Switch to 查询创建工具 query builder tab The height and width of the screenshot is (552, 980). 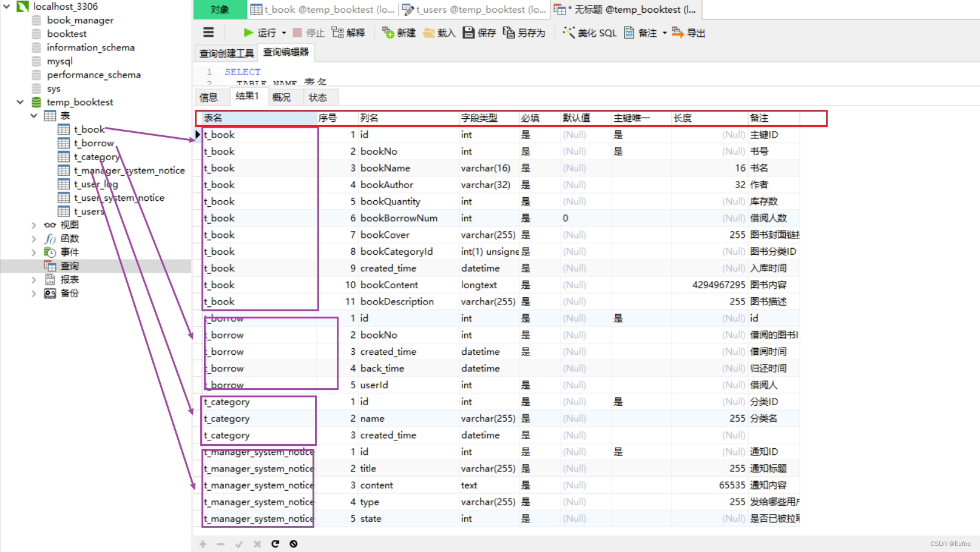[x=226, y=53]
